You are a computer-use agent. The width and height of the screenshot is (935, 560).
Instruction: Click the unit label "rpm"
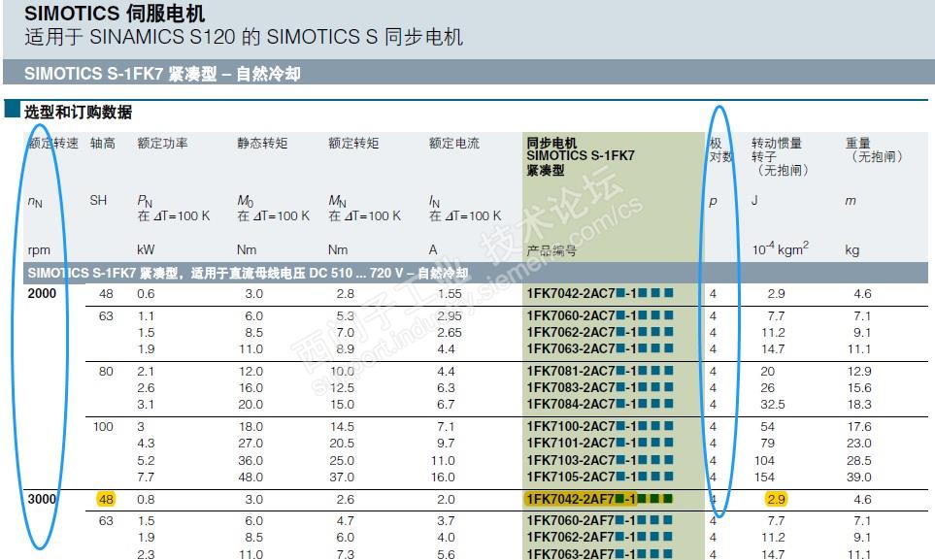coord(39,250)
